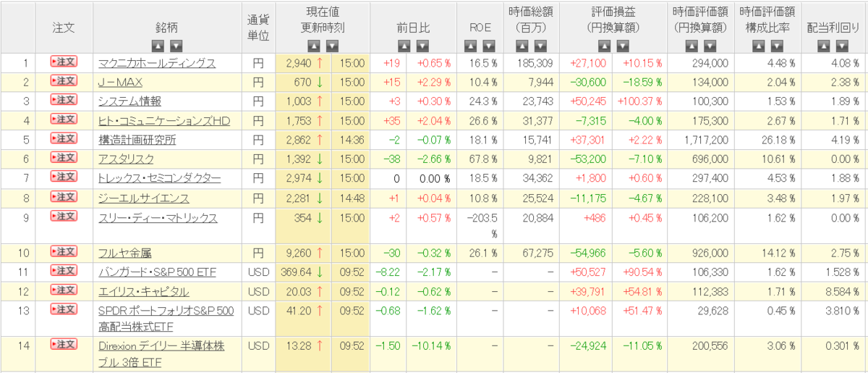Open スリー・ディー・マトリックス link

pyautogui.click(x=158, y=218)
